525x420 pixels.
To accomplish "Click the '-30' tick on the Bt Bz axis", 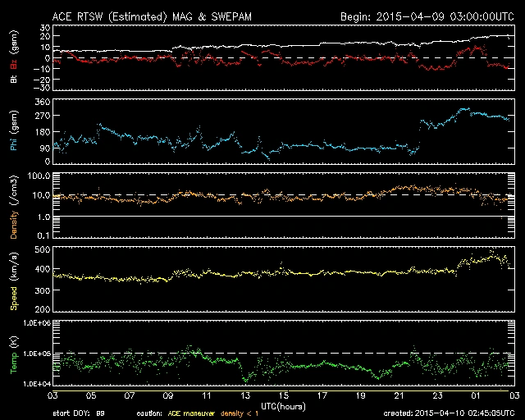I will pyautogui.click(x=42, y=88).
